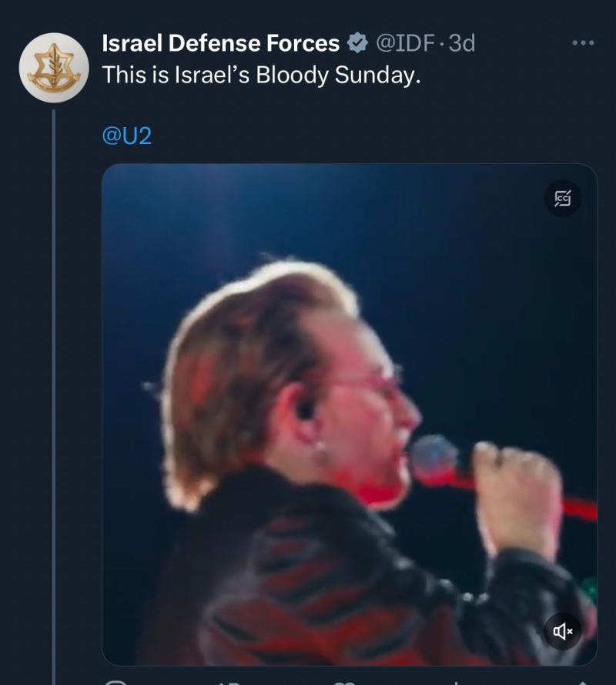Open the Israel Defense Forces profile avatar
This screenshot has height=685, width=616.
click(x=54, y=68)
